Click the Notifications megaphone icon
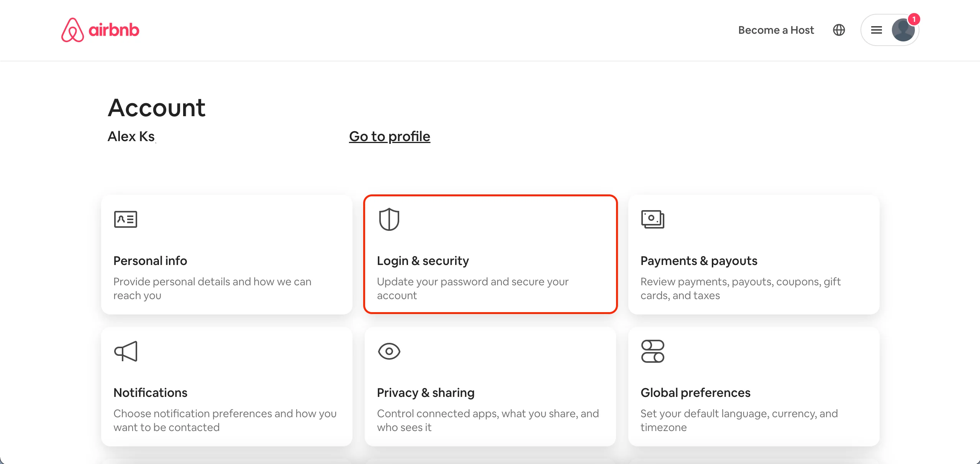980x464 pixels. tap(126, 351)
